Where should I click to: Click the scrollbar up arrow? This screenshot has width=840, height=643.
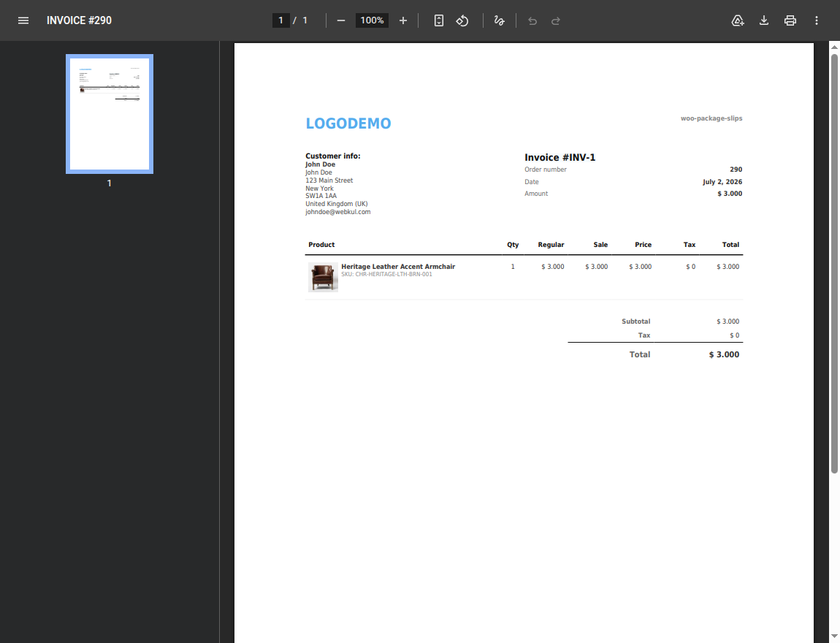coord(834,47)
